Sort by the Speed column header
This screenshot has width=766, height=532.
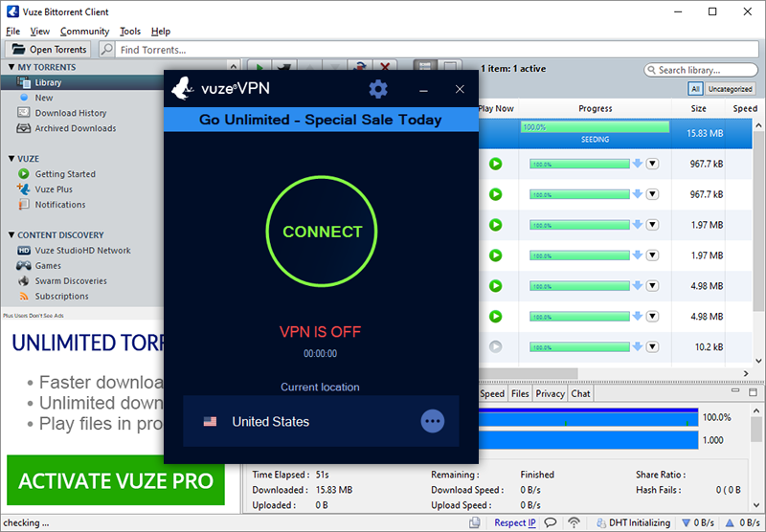point(745,108)
